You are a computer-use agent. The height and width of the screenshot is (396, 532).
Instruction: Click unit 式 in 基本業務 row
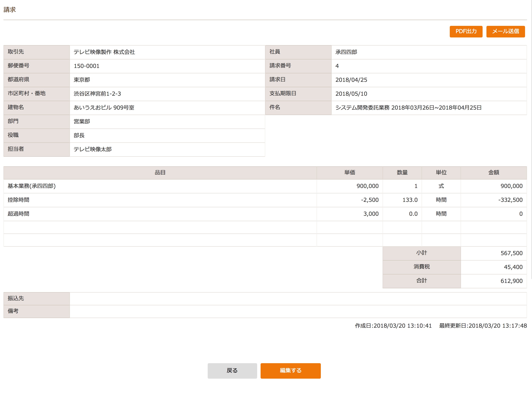click(441, 186)
